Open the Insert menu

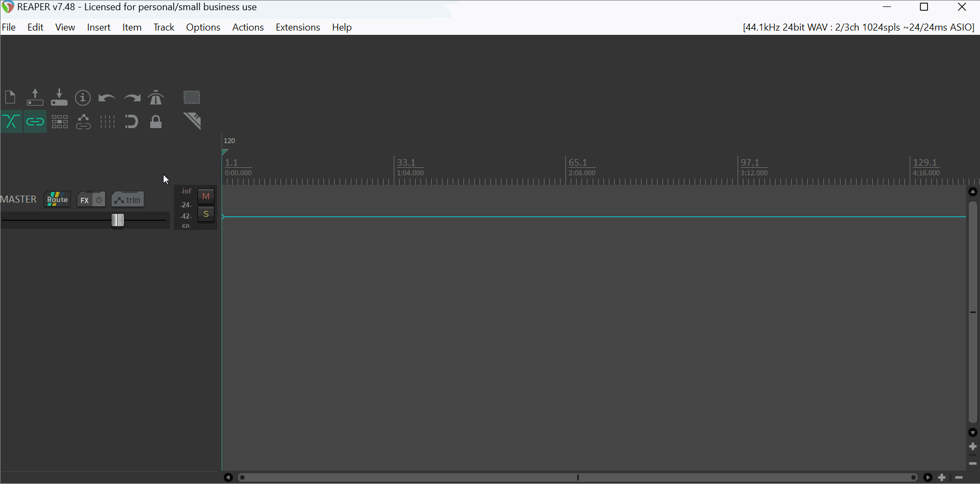pyautogui.click(x=99, y=27)
